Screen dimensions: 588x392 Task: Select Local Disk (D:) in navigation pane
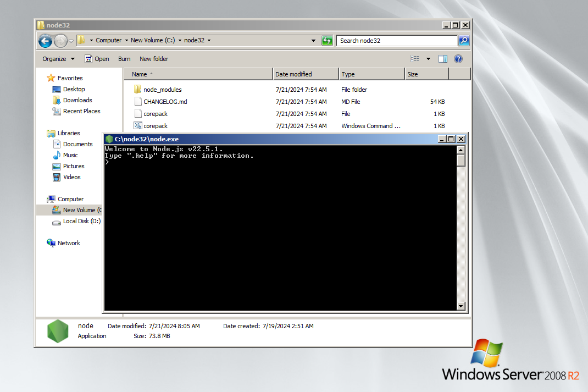coord(82,221)
